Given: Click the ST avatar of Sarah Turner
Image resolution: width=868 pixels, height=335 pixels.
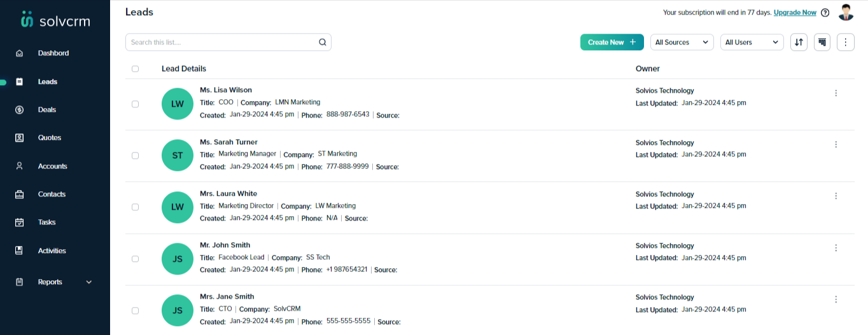Looking at the screenshot, I should tap(178, 156).
